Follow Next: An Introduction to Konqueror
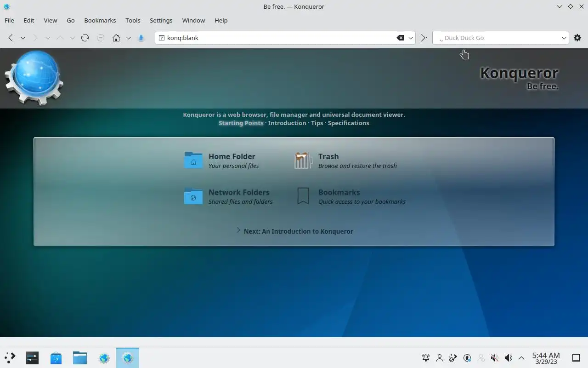This screenshot has width=588, height=368. pyautogui.click(x=299, y=231)
